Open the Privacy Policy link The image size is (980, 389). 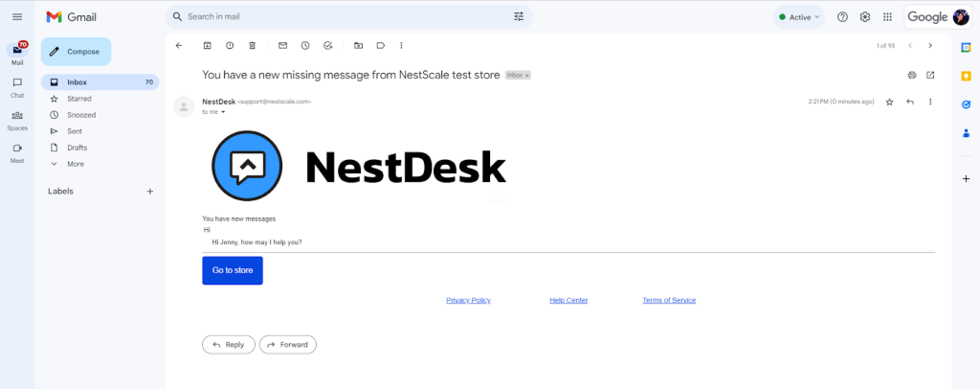468,300
